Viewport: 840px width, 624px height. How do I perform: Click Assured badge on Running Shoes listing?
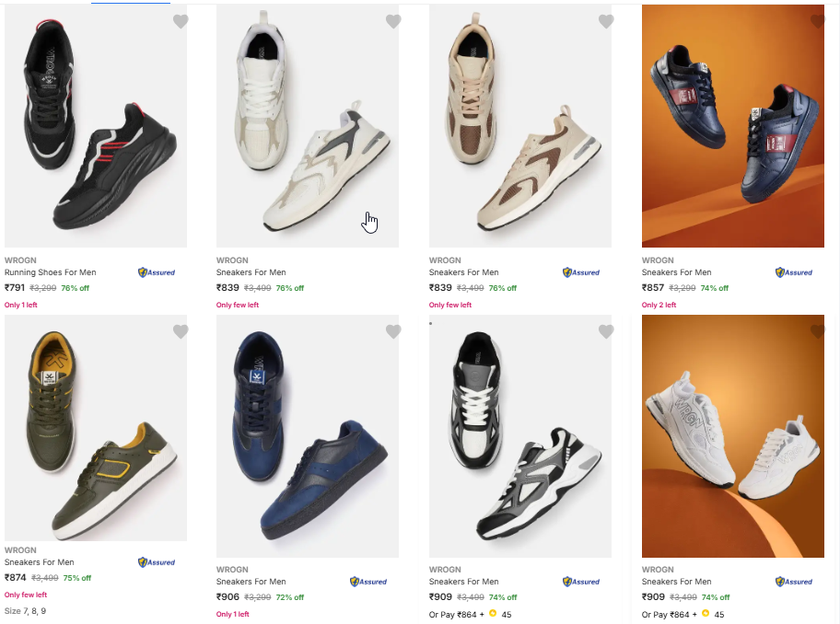(x=157, y=272)
